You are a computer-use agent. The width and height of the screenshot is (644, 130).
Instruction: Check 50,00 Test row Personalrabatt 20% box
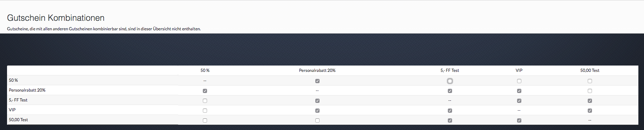[317, 120]
